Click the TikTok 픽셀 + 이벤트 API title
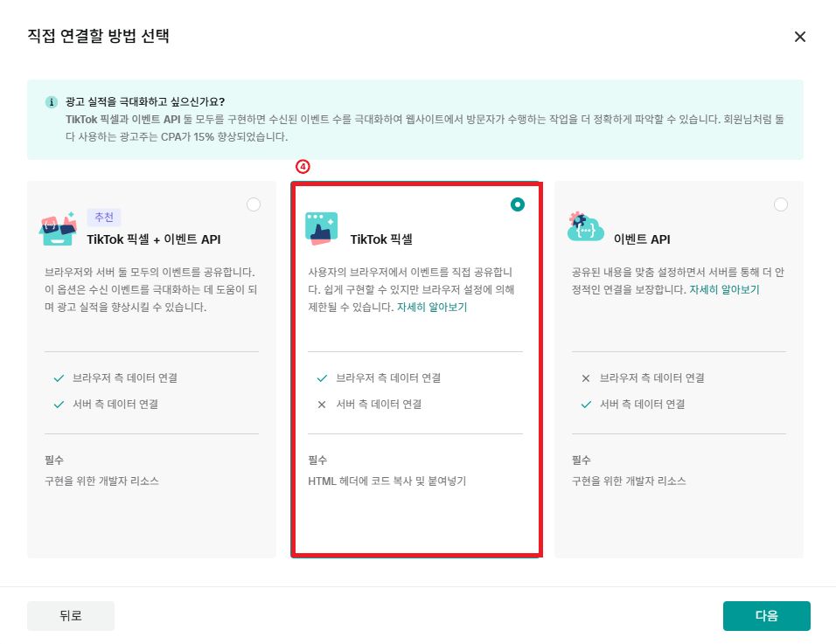 click(x=154, y=239)
